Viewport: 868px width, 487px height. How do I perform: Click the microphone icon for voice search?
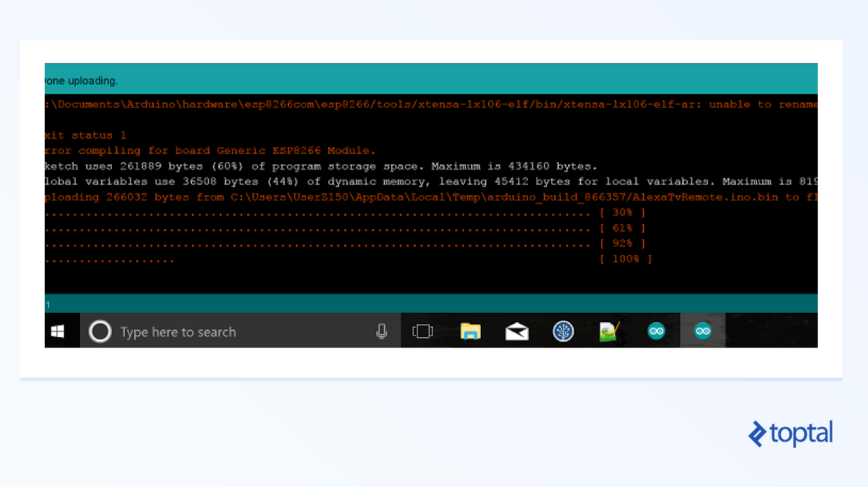pos(382,331)
